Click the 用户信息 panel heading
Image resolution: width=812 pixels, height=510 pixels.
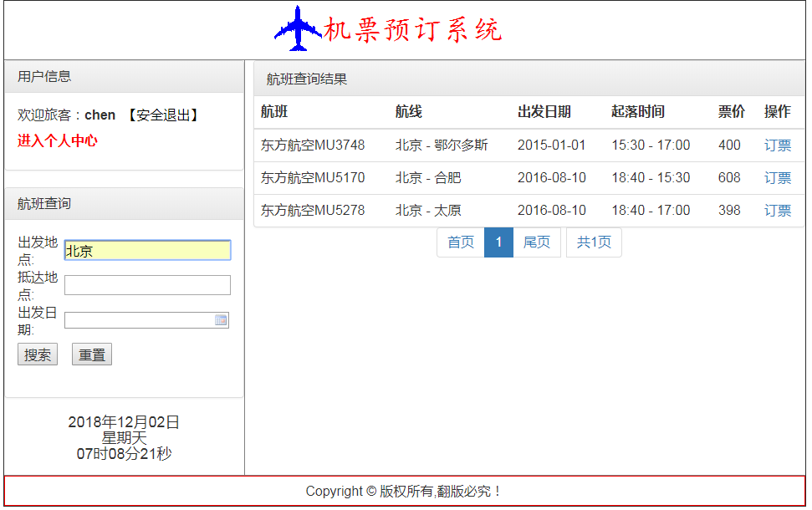click(x=44, y=77)
